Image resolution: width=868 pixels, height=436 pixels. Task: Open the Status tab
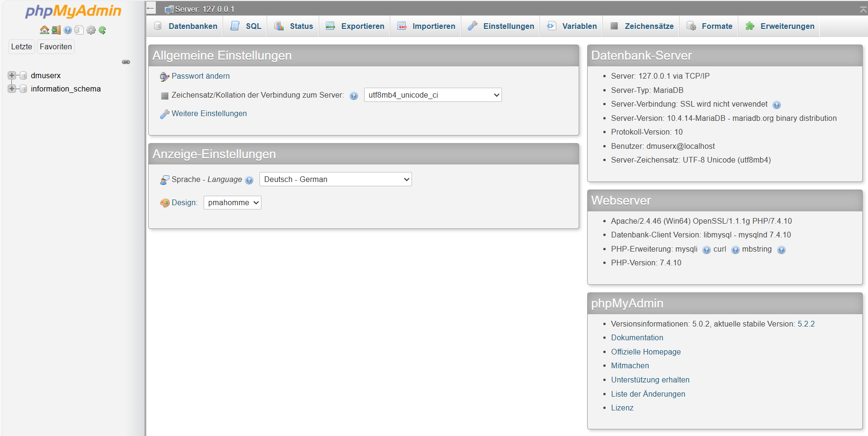(294, 26)
